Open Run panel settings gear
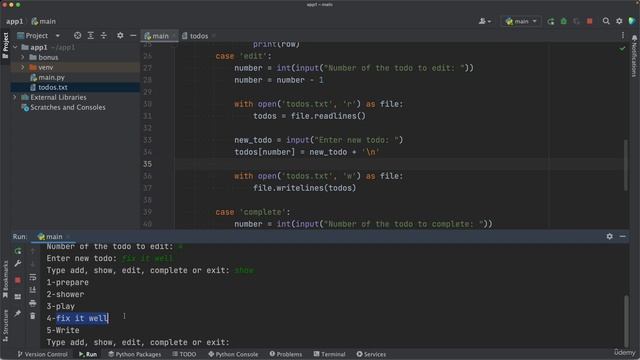The height and width of the screenshot is (360, 640). (x=609, y=236)
